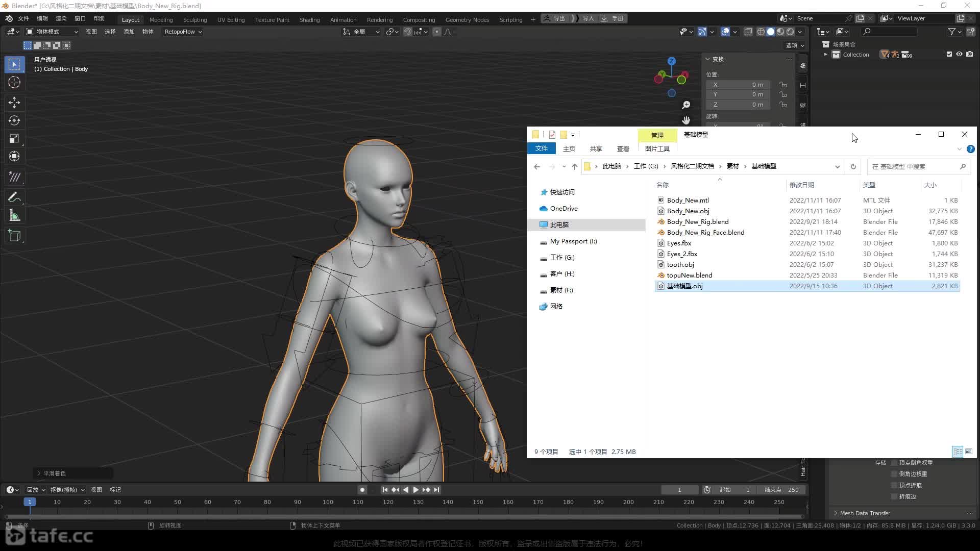Go back in Explorer navigation
This screenshot has height=551, width=980.
pyautogui.click(x=537, y=166)
